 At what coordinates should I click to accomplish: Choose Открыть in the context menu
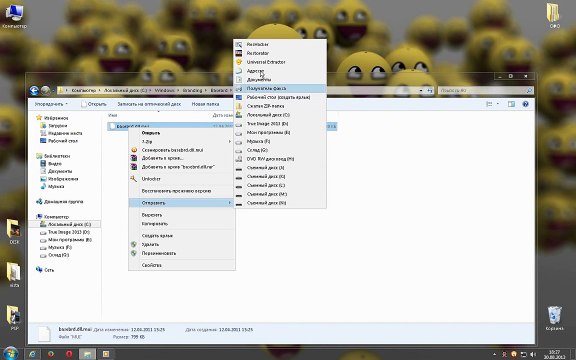tap(181, 133)
